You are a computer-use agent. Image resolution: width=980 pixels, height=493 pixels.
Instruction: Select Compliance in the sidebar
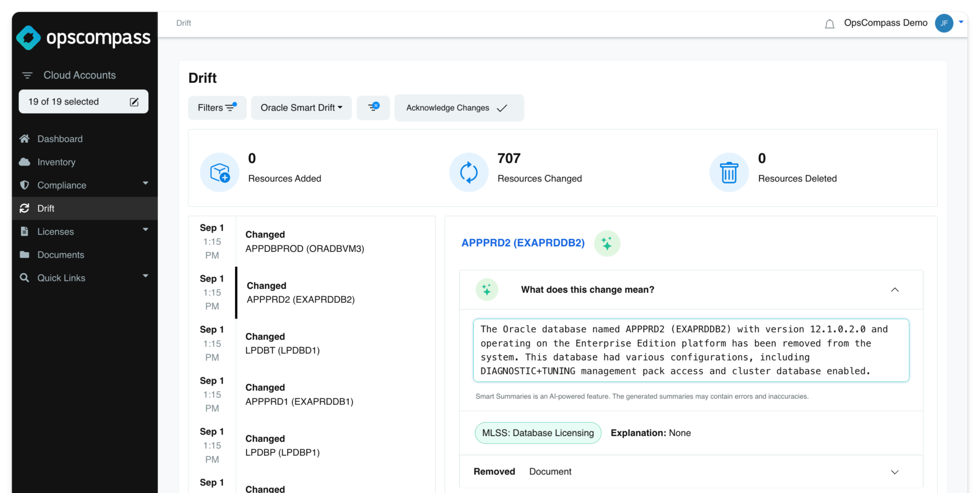tap(85, 185)
